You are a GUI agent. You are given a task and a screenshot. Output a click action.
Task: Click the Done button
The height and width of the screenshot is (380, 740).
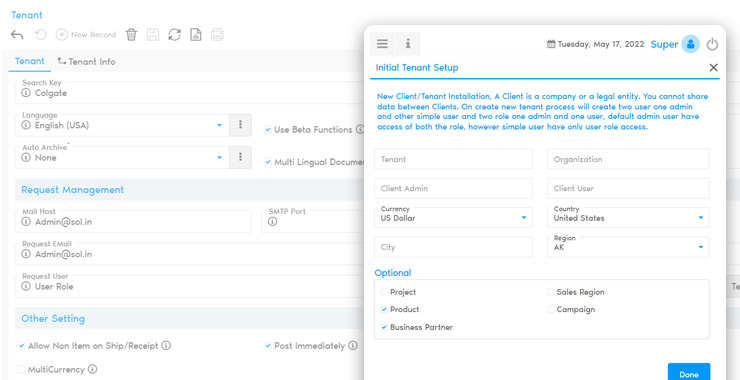point(689,372)
